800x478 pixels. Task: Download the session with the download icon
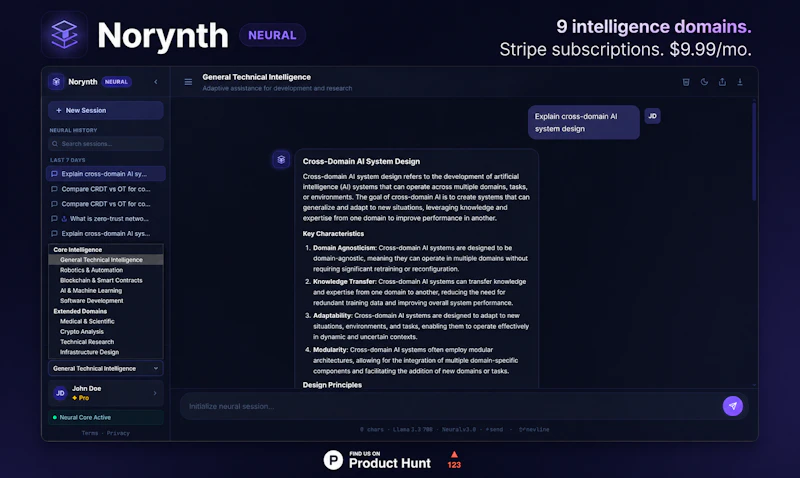coord(740,82)
